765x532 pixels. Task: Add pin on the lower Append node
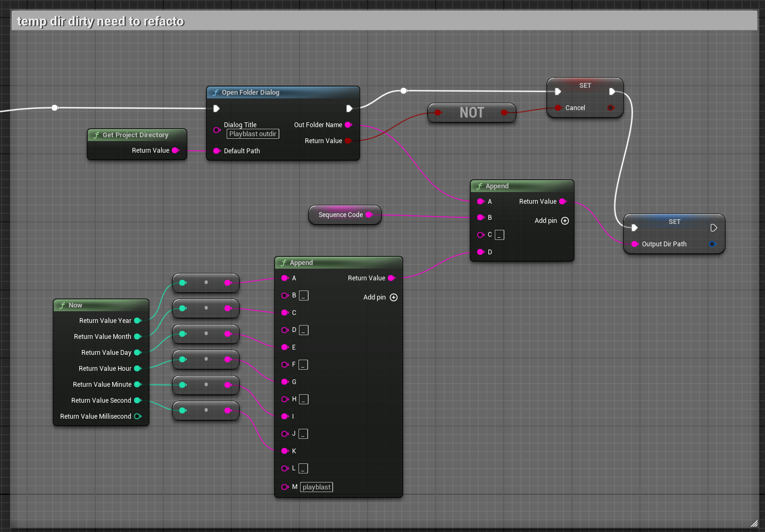point(380,297)
